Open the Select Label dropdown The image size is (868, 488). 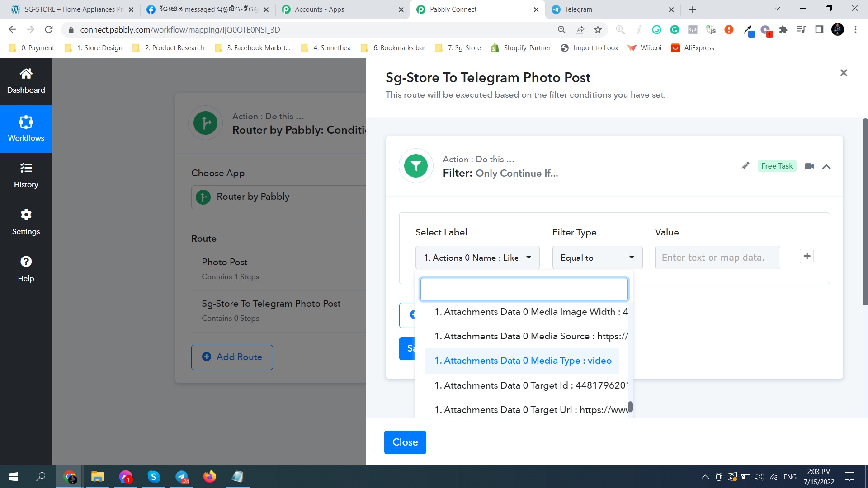477,258
